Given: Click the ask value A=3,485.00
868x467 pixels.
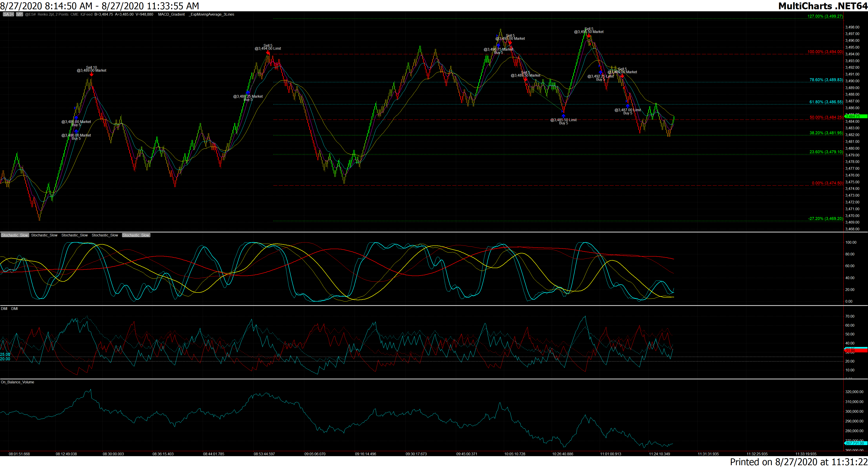Looking at the screenshot, I should click(x=124, y=14).
